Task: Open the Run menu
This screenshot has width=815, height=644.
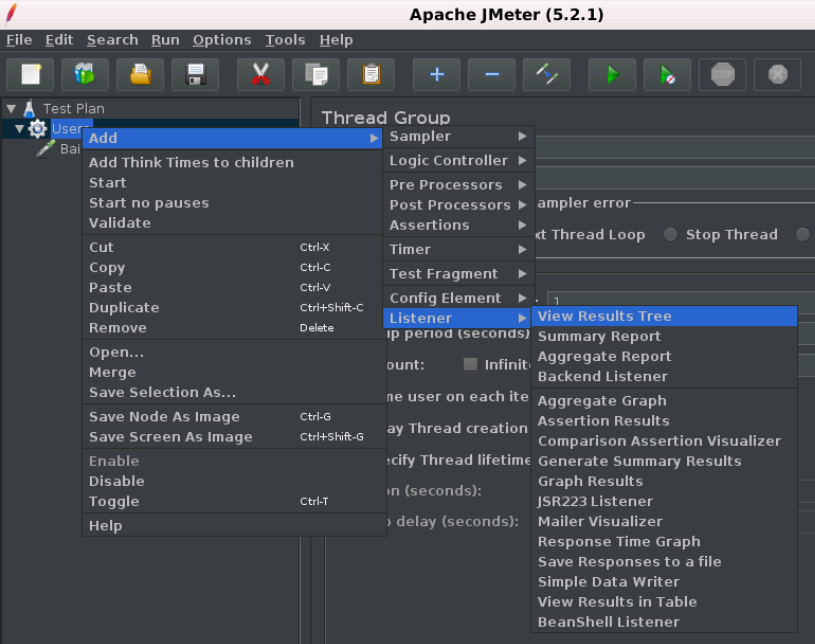Action: pos(165,40)
